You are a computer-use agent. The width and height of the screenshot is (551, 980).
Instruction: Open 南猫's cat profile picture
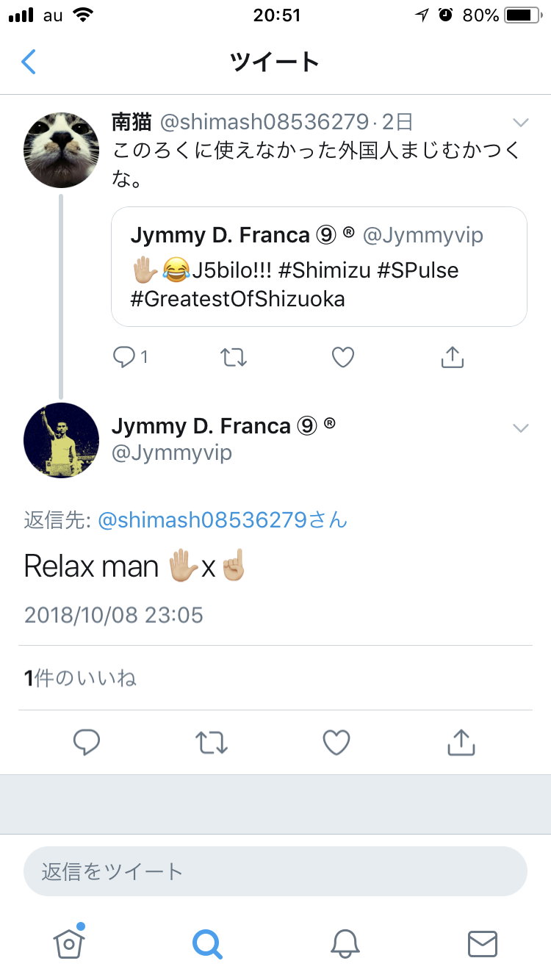[62, 150]
